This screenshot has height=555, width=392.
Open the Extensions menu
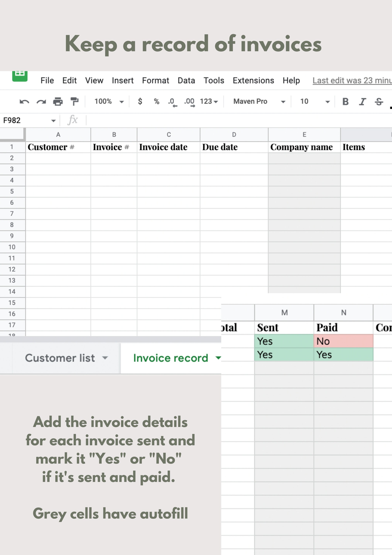pyautogui.click(x=253, y=80)
